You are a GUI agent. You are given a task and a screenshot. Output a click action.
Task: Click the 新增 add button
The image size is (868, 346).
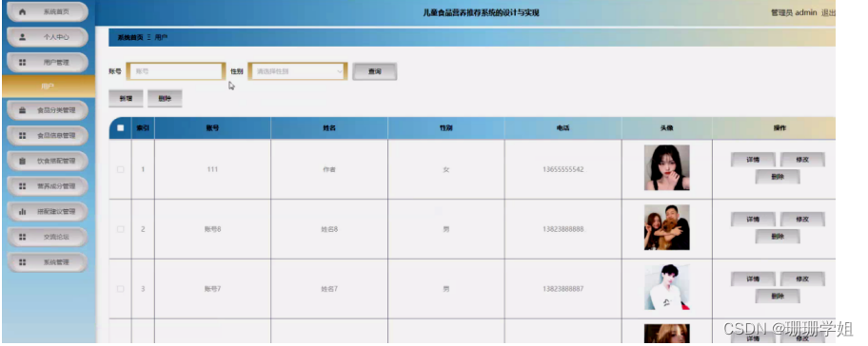(x=126, y=99)
